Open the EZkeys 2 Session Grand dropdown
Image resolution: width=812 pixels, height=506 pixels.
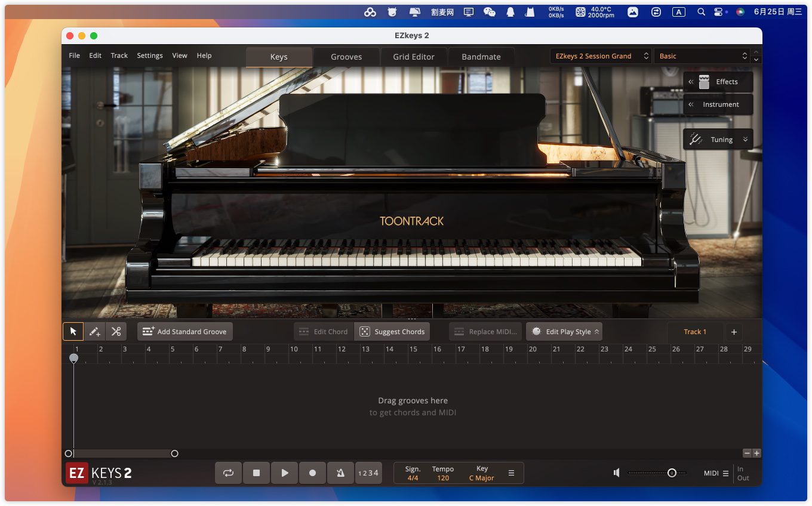[600, 56]
